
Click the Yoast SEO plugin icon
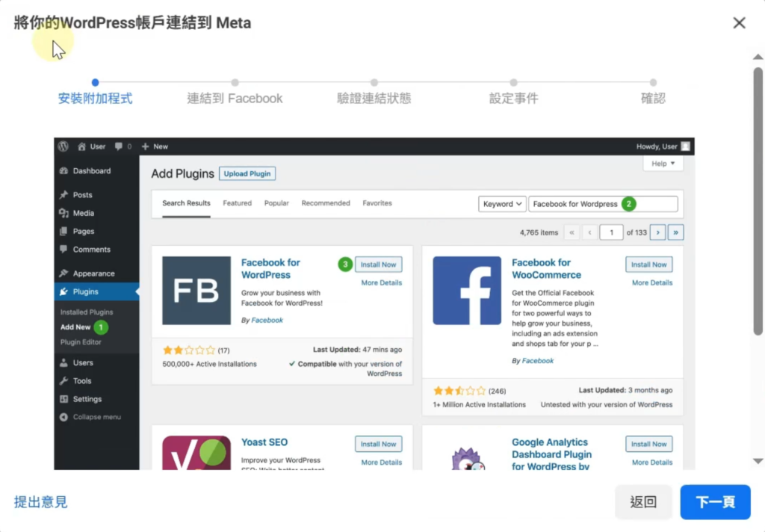tap(196, 452)
